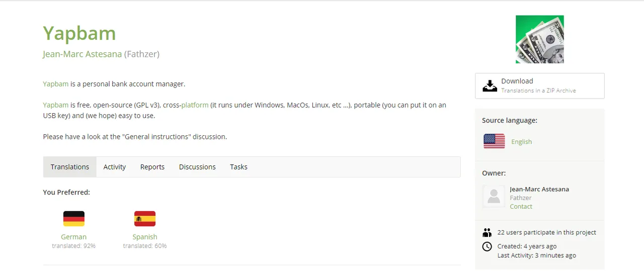Download translations ZIP archive button
This screenshot has height=271, width=644.
[x=539, y=86]
